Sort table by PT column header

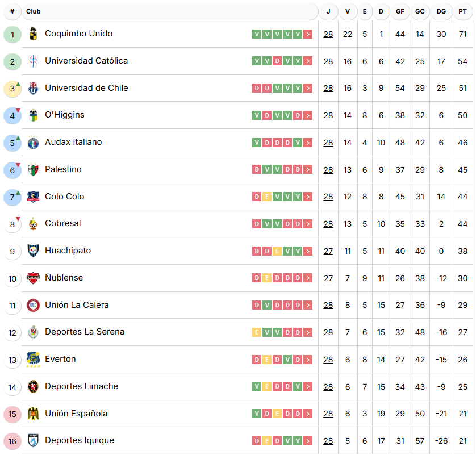462,11
